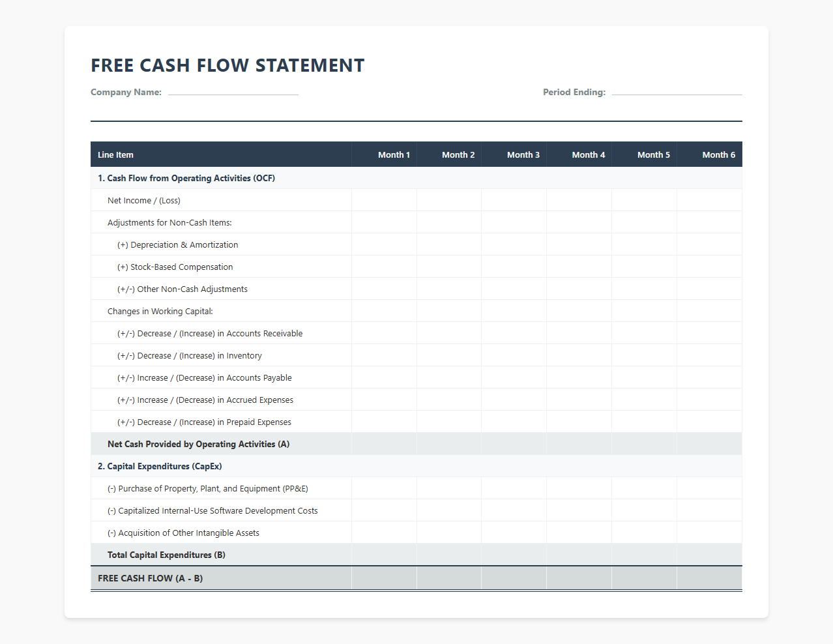Click Acquisition of Other Intangible Assets label

(183, 533)
